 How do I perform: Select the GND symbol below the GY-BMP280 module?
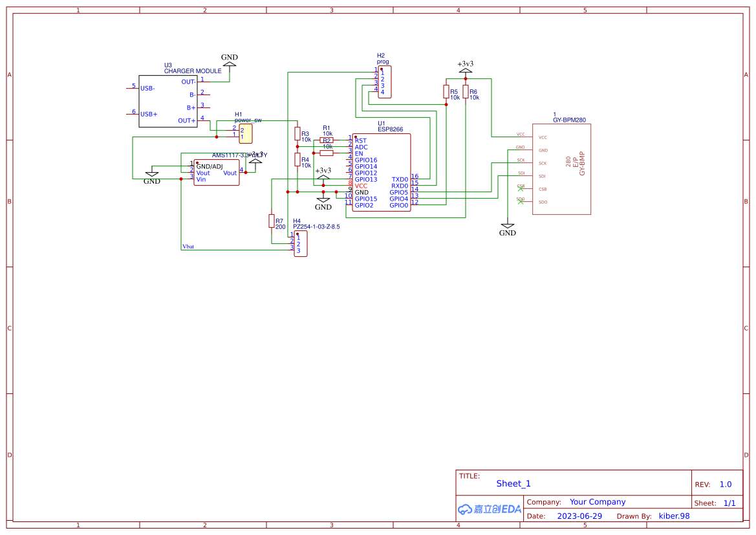[508, 228]
